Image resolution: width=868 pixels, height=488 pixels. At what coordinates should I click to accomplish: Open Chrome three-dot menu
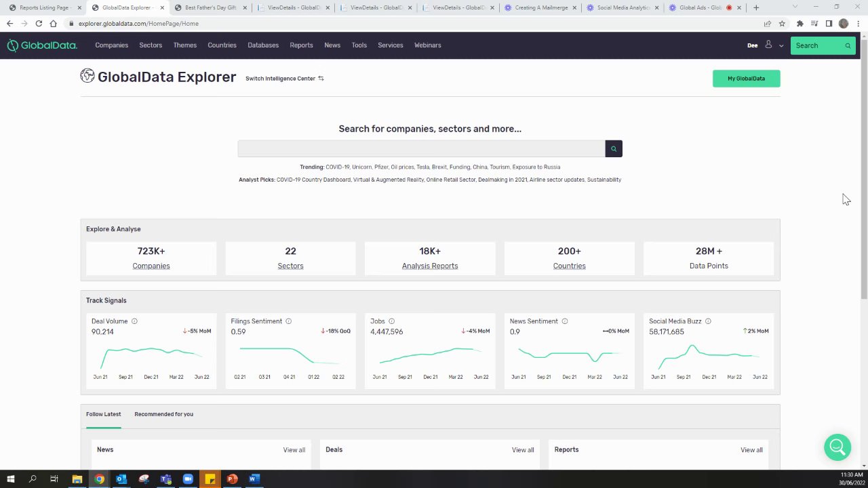pyautogui.click(x=858, y=23)
